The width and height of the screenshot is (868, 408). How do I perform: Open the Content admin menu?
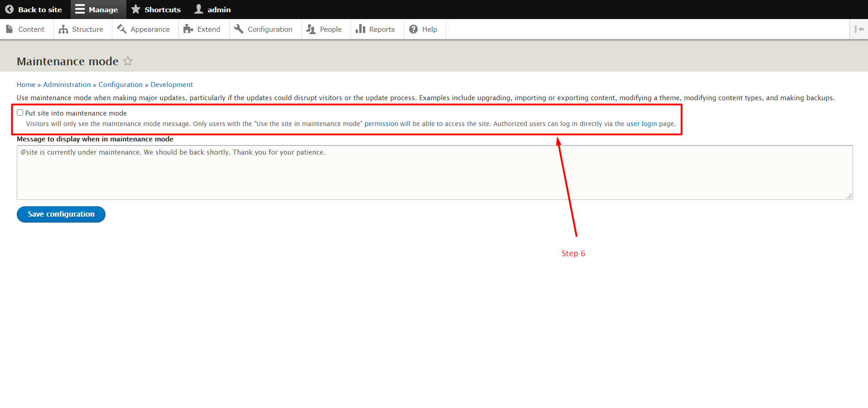point(26,29)
